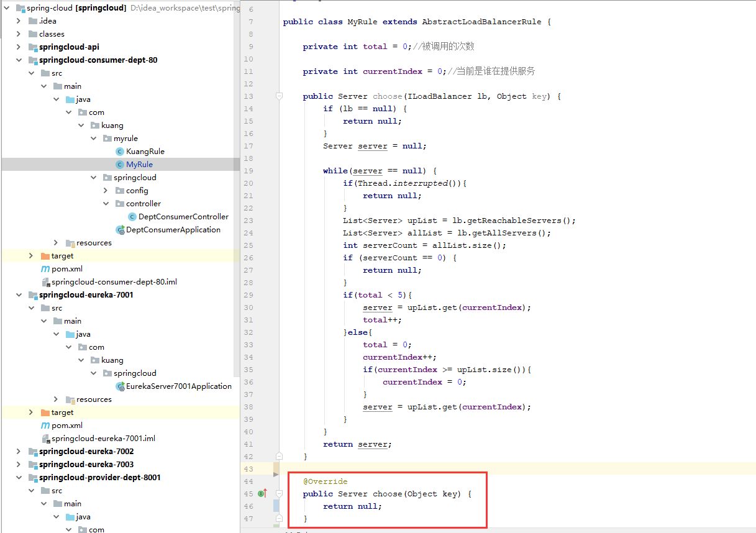Open springcloud-consumer-dept-80.iml file
The height and width of the screenshot is (533, 756).
pyautogui.click(x=114, y=282)
